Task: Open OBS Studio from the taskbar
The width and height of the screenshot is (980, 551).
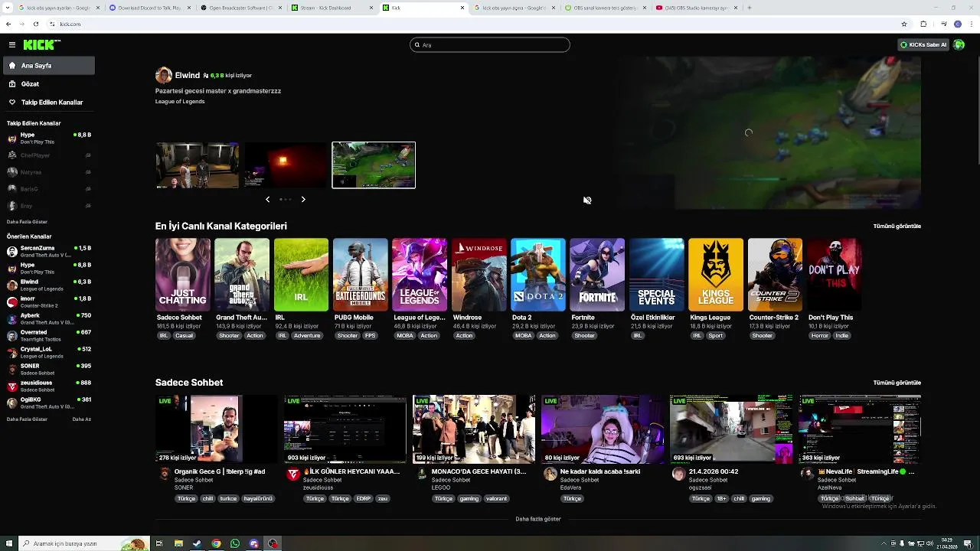Action: 273,544
